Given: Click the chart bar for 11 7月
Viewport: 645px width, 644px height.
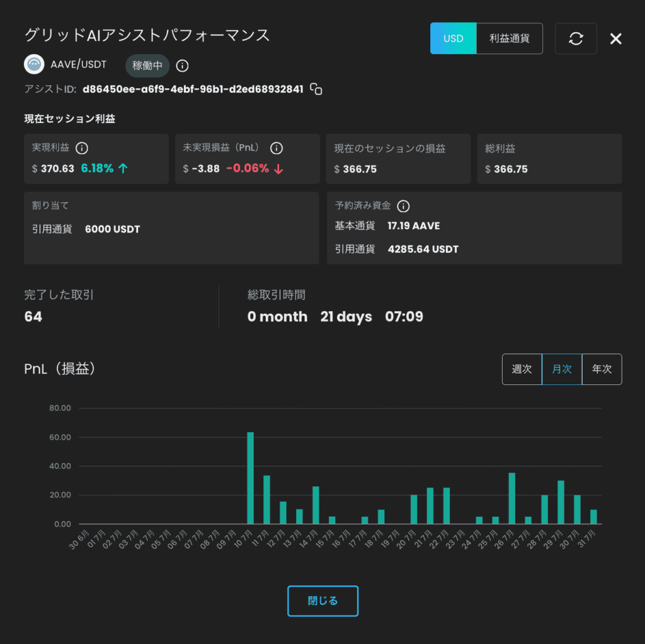Looking at the screenshot, I should (266, 500).
